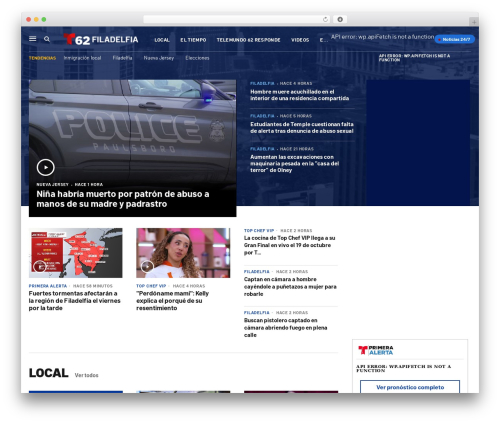Open new tab with plus button

[x=474, y=22]
